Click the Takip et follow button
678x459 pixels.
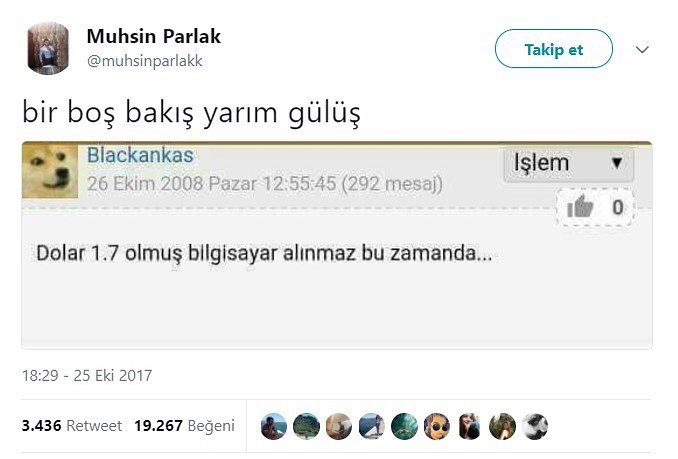[x=553, y=49]
